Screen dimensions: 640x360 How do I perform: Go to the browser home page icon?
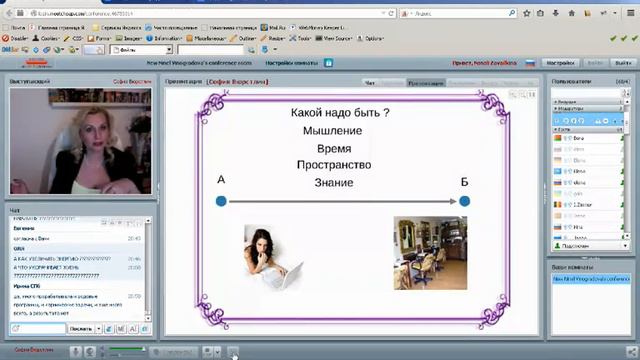(571, 13)
